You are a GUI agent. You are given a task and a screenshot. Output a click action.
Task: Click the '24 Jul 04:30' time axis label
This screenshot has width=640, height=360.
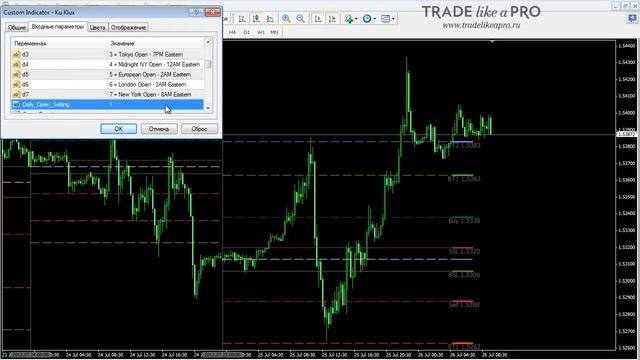tap(78, 355)
